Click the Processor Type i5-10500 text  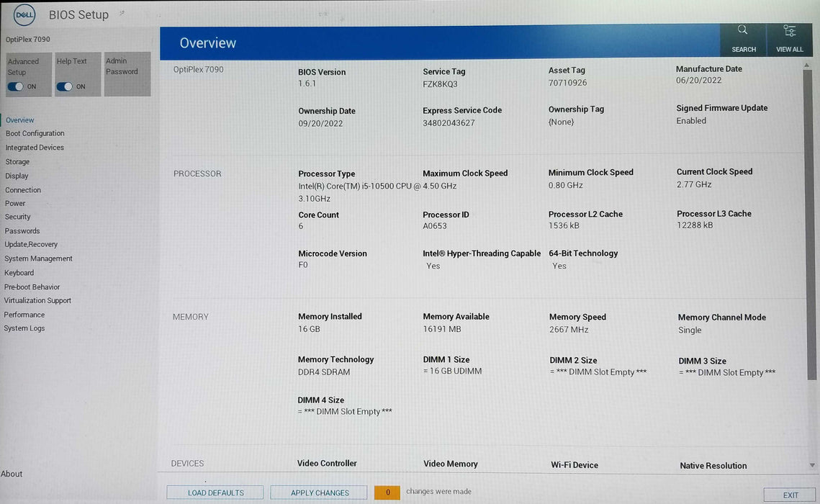coord(359,192)
